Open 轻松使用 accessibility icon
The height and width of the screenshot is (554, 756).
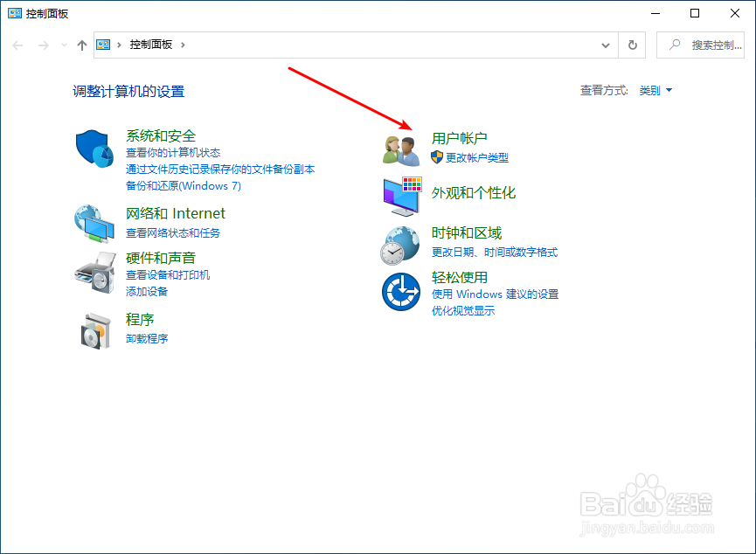tap(399, 292)
